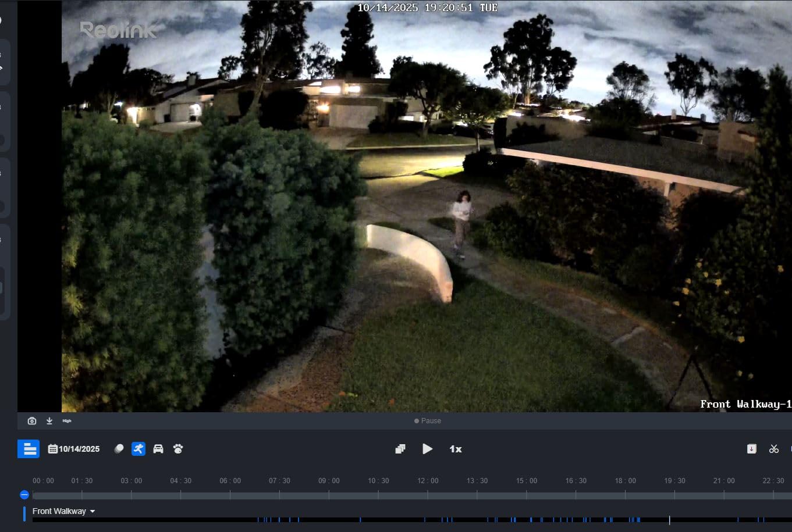The height and width of the screenshot is (532, 792).
Task: Click the calendar icon next to 10/14/2025
Action: [x=54, y=448]
